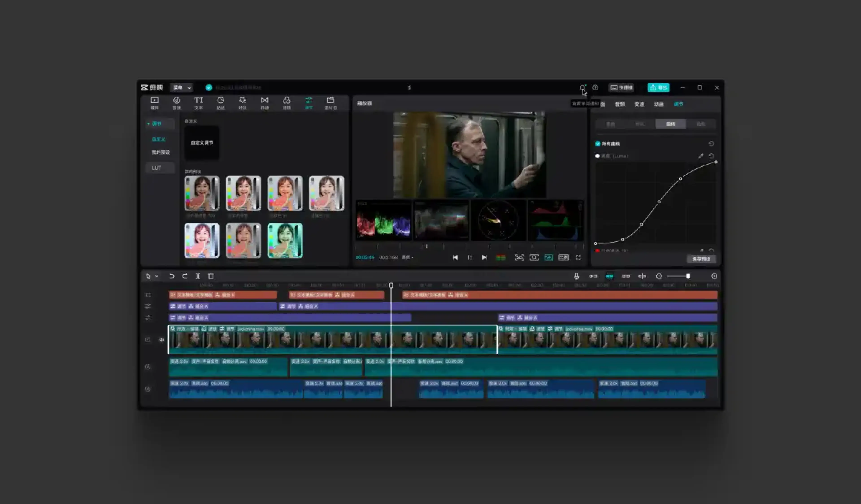
Task: Open the 快捷键 shortcuts button
Action: pos(621,88)
